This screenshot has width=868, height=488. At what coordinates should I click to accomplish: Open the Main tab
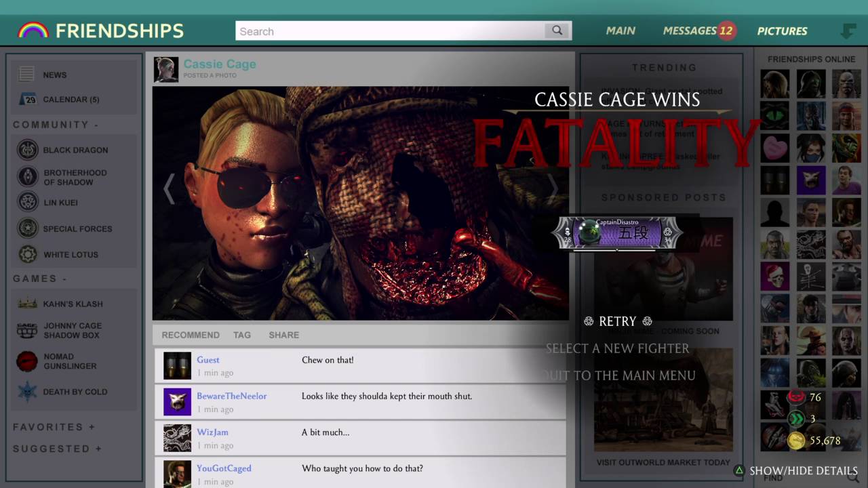point(620,30)
